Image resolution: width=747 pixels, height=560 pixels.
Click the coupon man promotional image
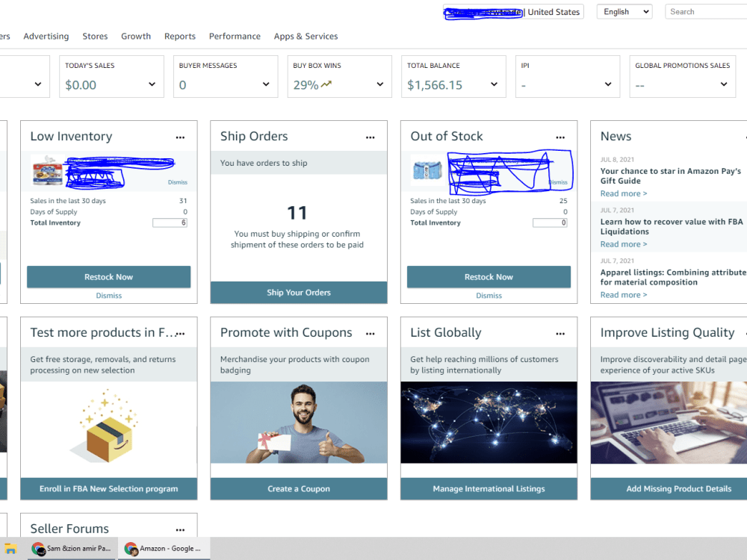point(299,423)
